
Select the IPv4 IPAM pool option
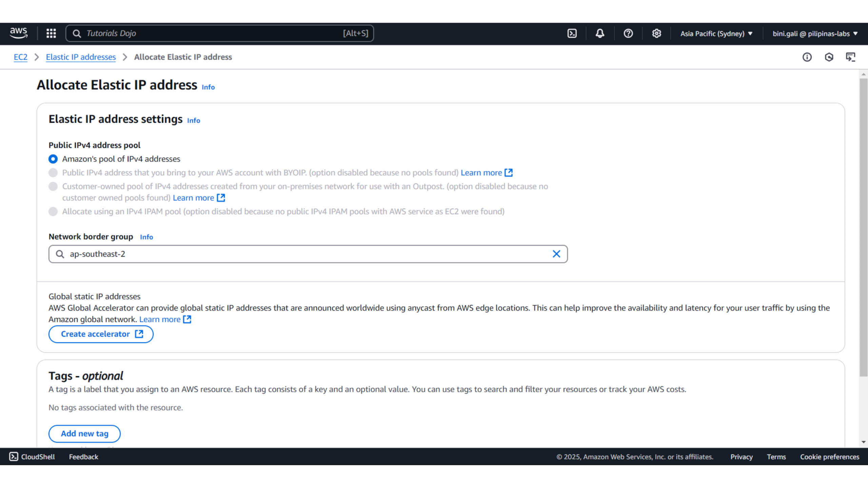(53, 211)
